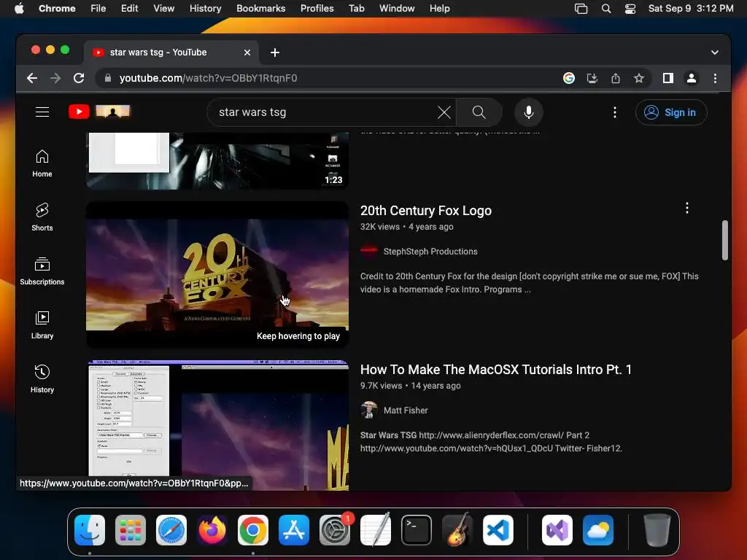Click the address bar URL

point(208,78)
